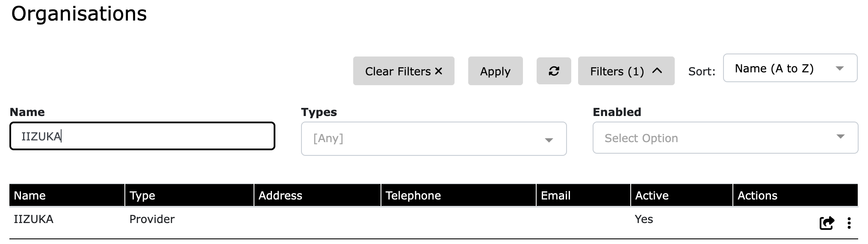
Task: Click the Telephone column header
Action: click(413, 196)
